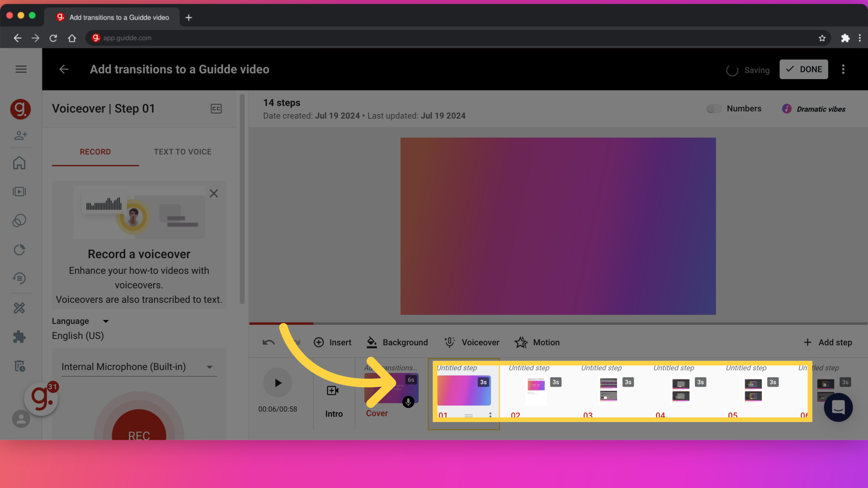
Task: Click the Add transitions button
Action: [392, 368]
